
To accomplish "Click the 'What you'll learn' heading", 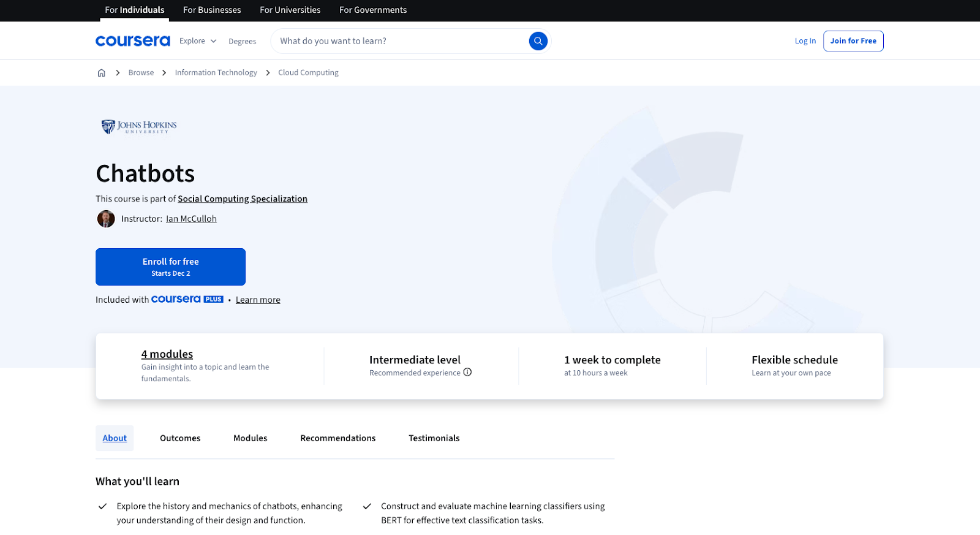I will [x=137, y=482].
